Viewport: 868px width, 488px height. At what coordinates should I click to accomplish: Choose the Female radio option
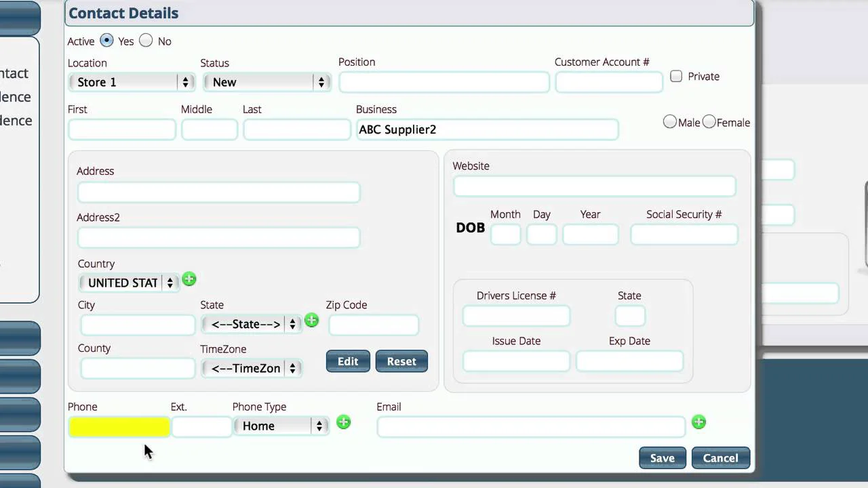click(709, 122)
